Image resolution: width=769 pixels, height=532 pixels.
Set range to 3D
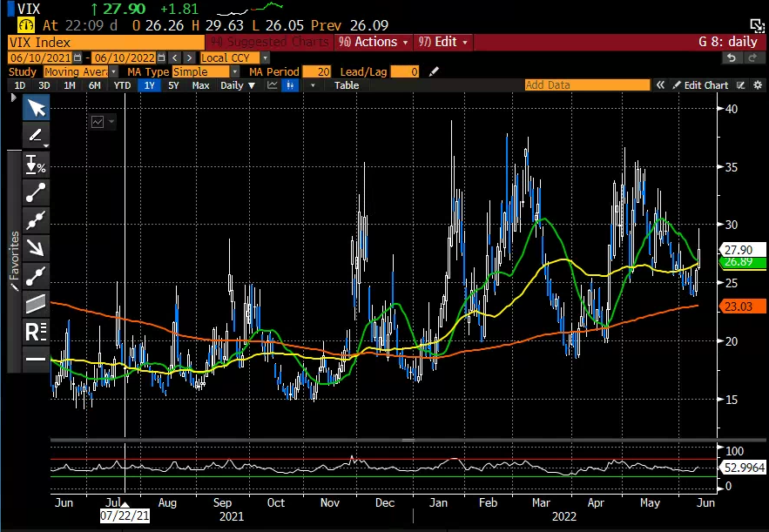[x=44, y=85]
